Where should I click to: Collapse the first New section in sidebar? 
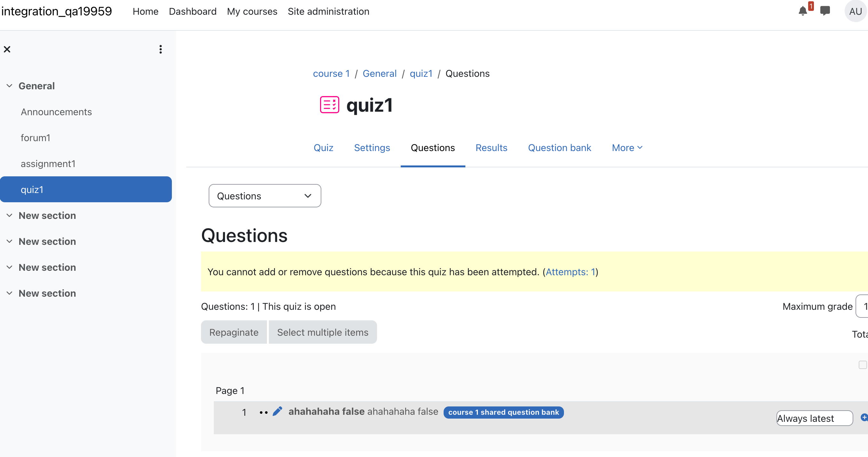pyautogui.click(x=9, y=215)
